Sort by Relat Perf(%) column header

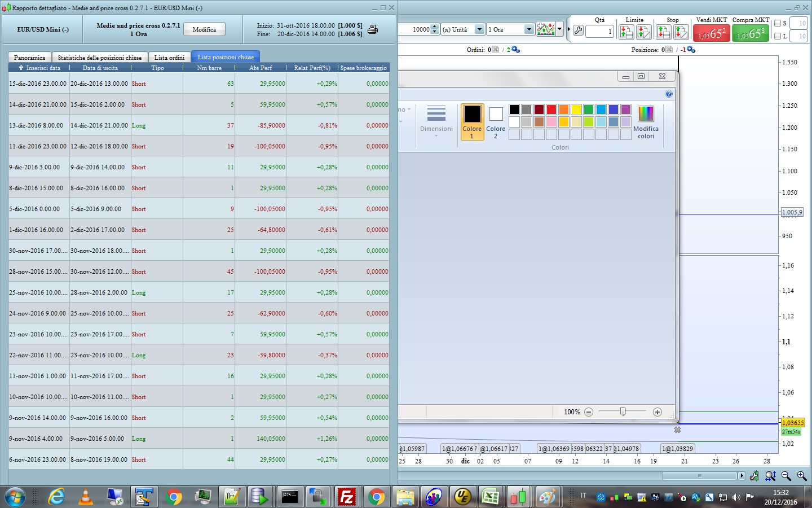pos(312,68)
